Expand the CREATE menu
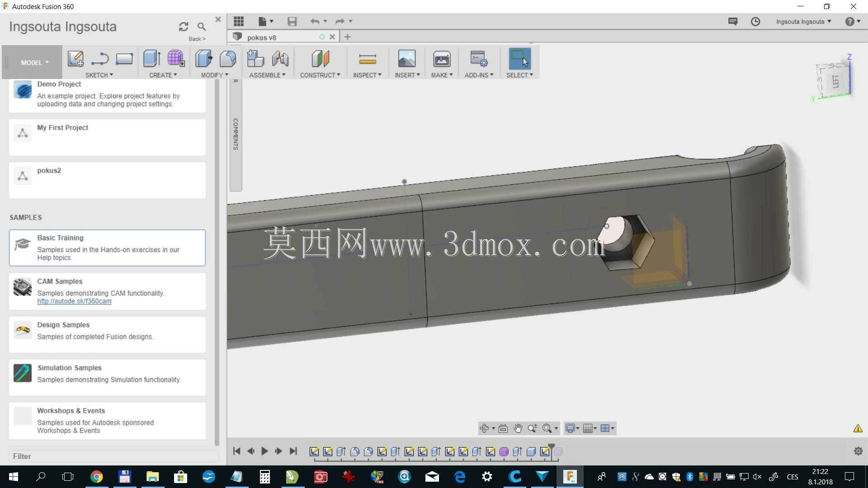868x488 pixels. click(x=163, y=75)
